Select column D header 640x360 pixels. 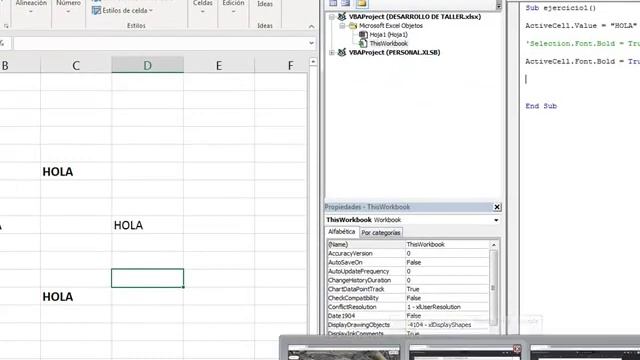147,65
